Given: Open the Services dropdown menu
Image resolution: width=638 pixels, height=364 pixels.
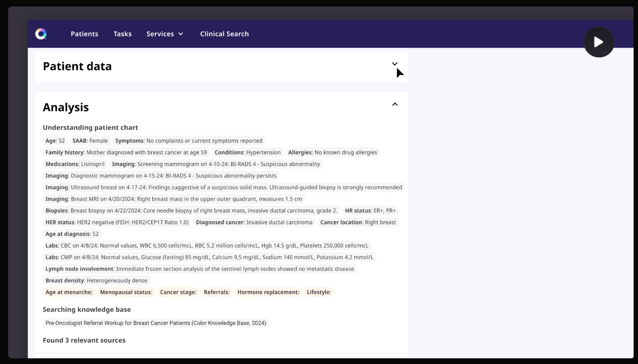Looking at the screenshot, I should [x=165, y=34].
